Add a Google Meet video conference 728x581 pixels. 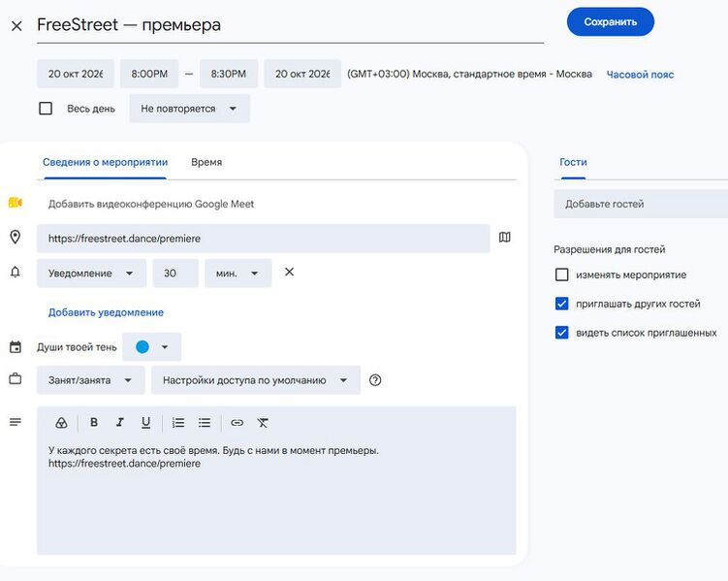coord(151,204)
